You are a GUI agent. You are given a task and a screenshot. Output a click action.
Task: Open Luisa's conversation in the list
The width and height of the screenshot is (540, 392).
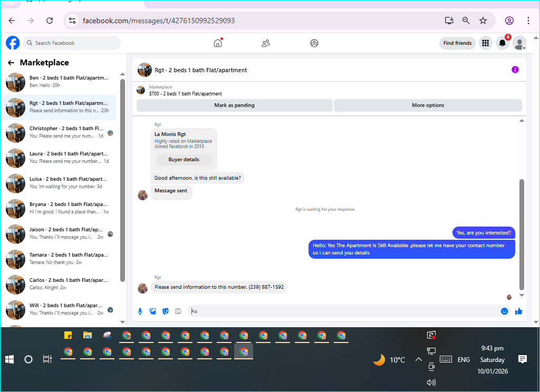pyautogui.click(x=59, y=183)
